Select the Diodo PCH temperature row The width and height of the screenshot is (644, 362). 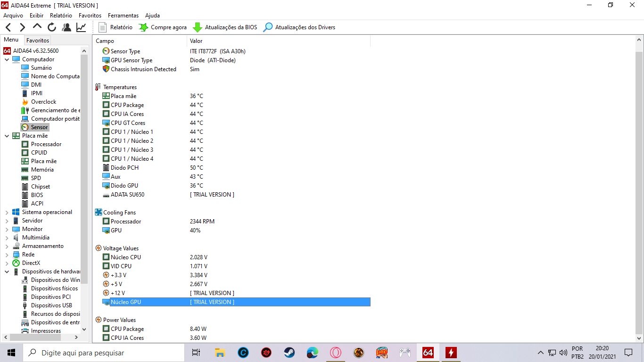click(x=231, y=168)
